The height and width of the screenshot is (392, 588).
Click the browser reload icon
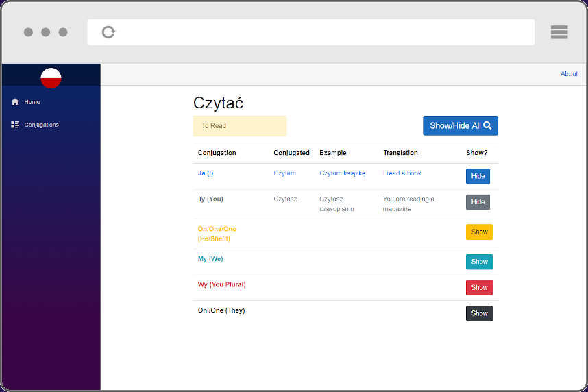pyautogui.click(x=108, y=32)
